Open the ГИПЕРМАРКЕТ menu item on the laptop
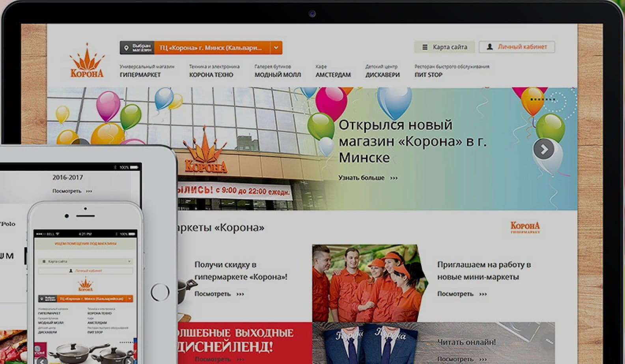The width and height of the screenshot is (625, 364). [x=140, y=75]
